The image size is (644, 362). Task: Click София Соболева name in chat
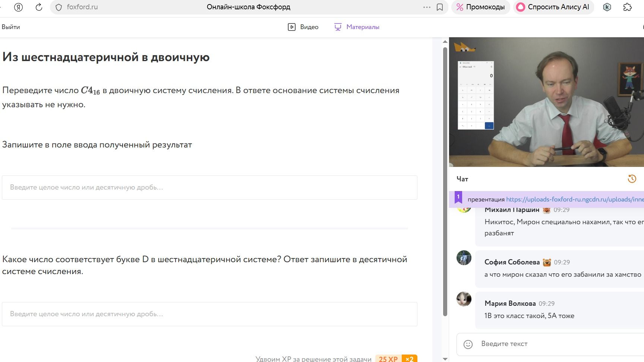pos(512,262)
